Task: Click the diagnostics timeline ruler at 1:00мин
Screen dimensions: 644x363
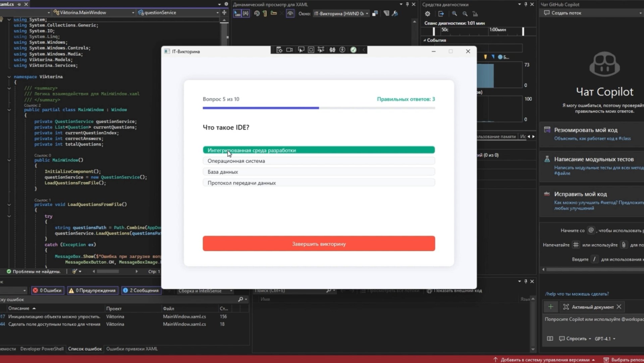Action: click(497, 30)
